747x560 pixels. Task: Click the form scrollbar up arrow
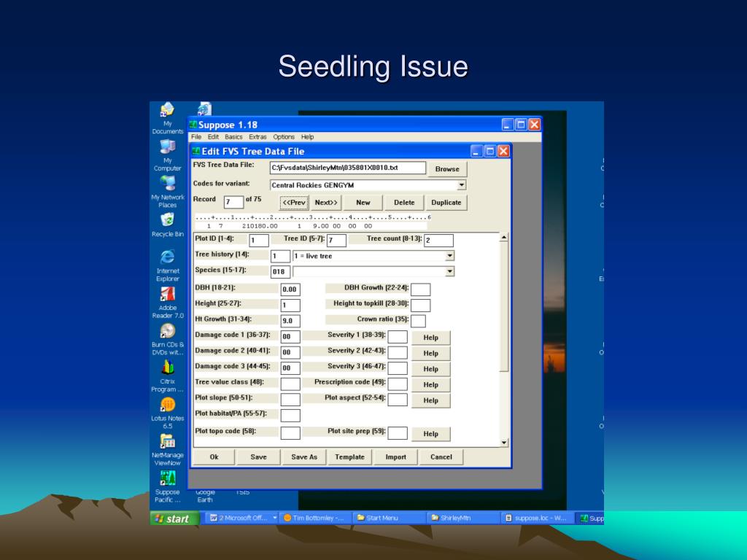pos(503,237)
